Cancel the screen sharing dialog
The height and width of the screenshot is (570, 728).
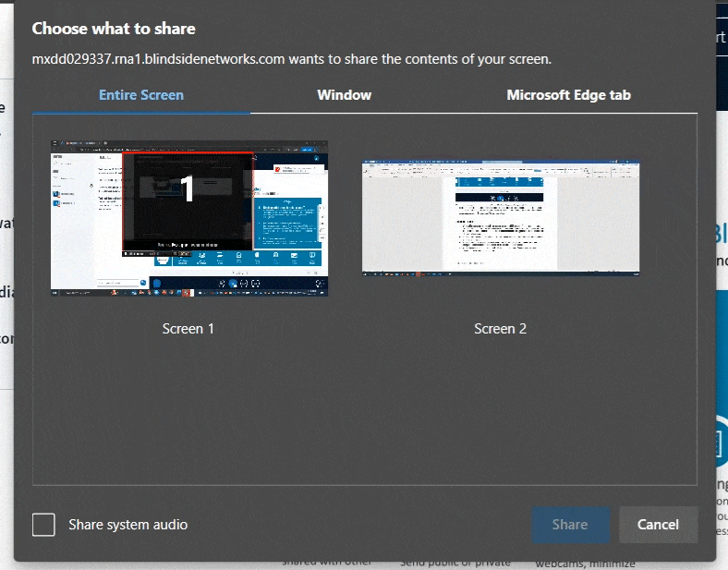pos(658,524)
